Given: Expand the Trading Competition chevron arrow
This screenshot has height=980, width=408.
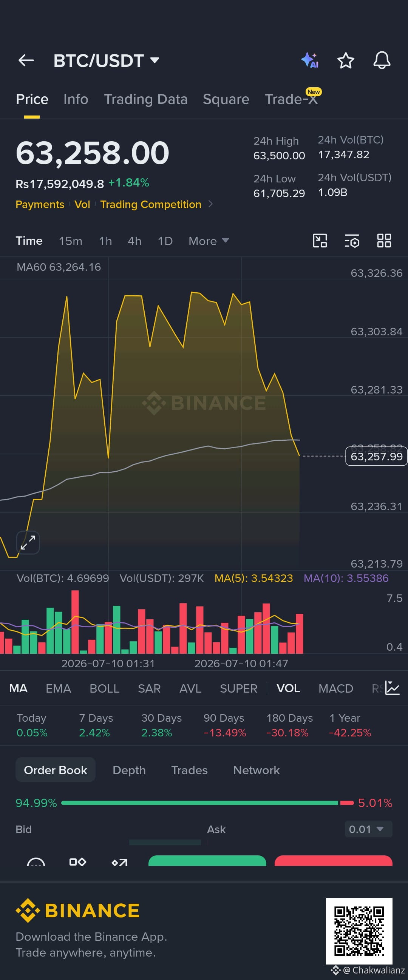Looking at the screenshot, I should point(211,204).
